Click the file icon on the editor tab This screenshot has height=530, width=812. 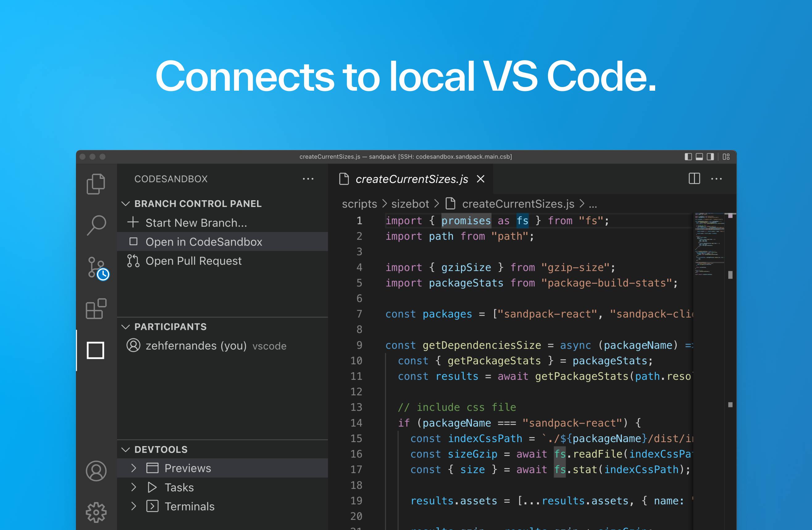pyautogui.click(x=344, y=179)
